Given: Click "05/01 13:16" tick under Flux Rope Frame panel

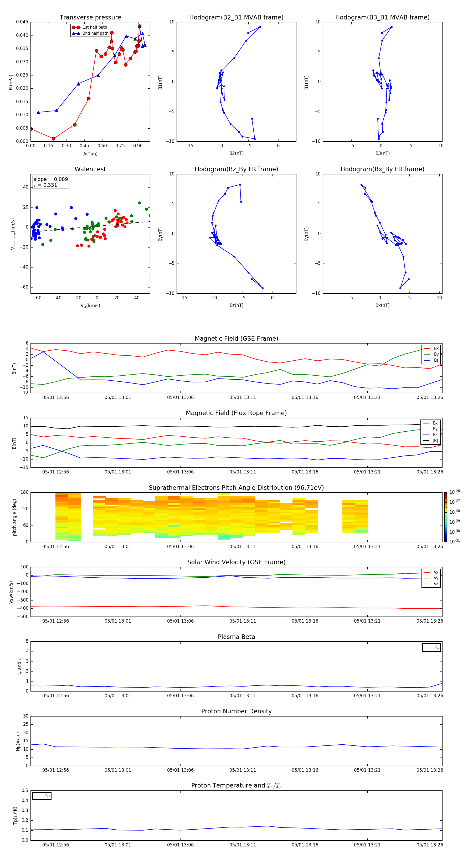Looking at the screenshot, I should click(x=305, y=472).
